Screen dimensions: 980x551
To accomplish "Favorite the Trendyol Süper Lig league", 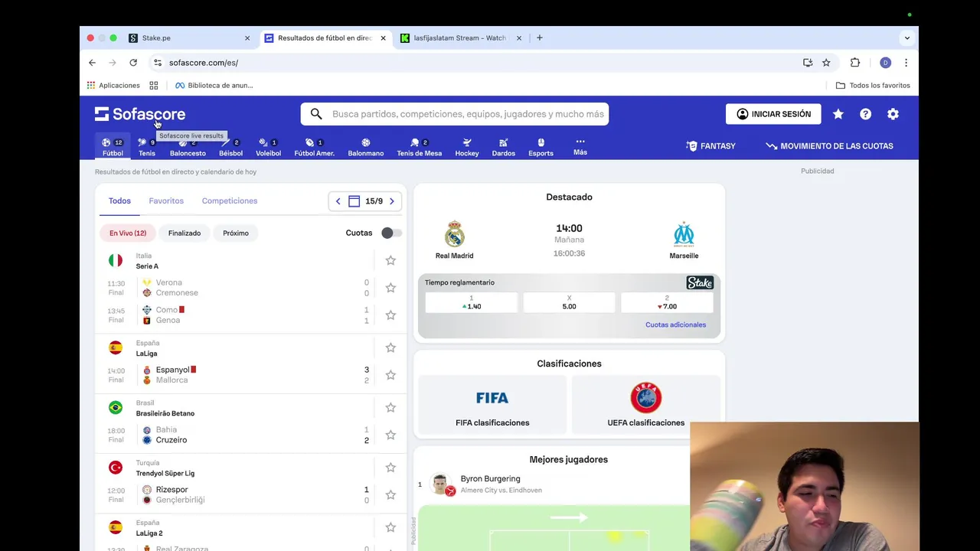I will 390,467.
